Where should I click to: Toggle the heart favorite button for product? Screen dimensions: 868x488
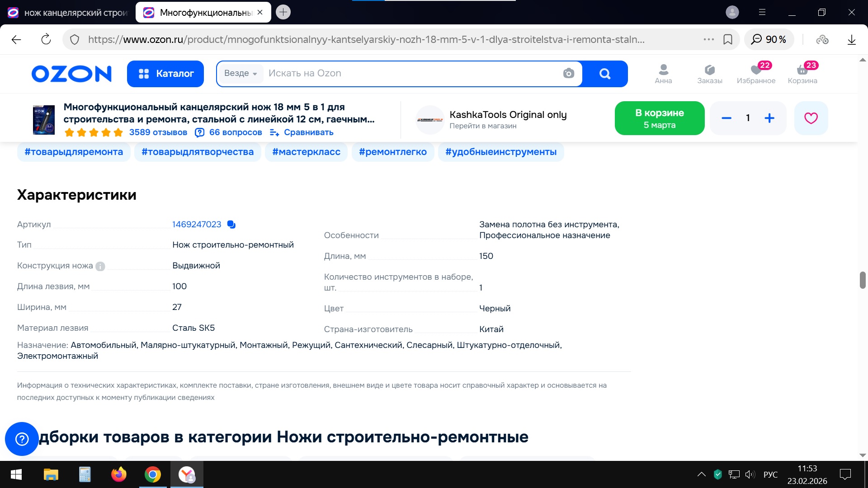(x=811, y=118)
